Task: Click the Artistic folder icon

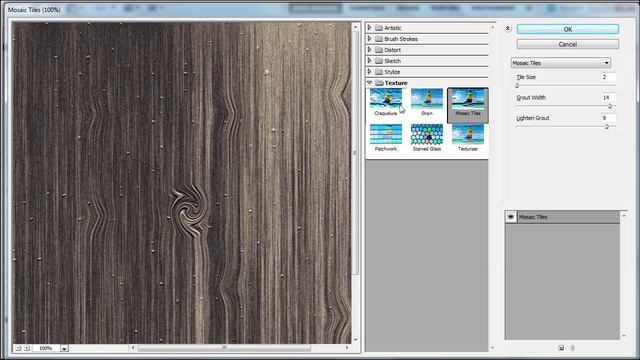Action: click(x=379, y=28)
